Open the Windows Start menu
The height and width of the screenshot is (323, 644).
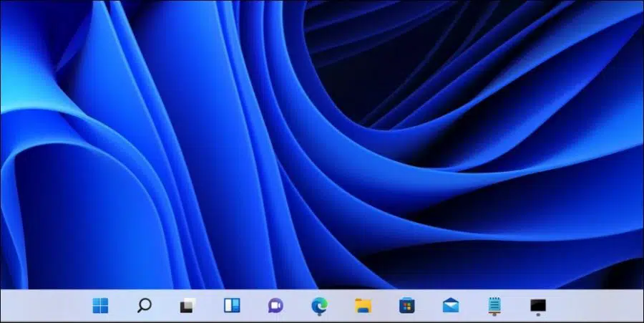coord(100,305)
